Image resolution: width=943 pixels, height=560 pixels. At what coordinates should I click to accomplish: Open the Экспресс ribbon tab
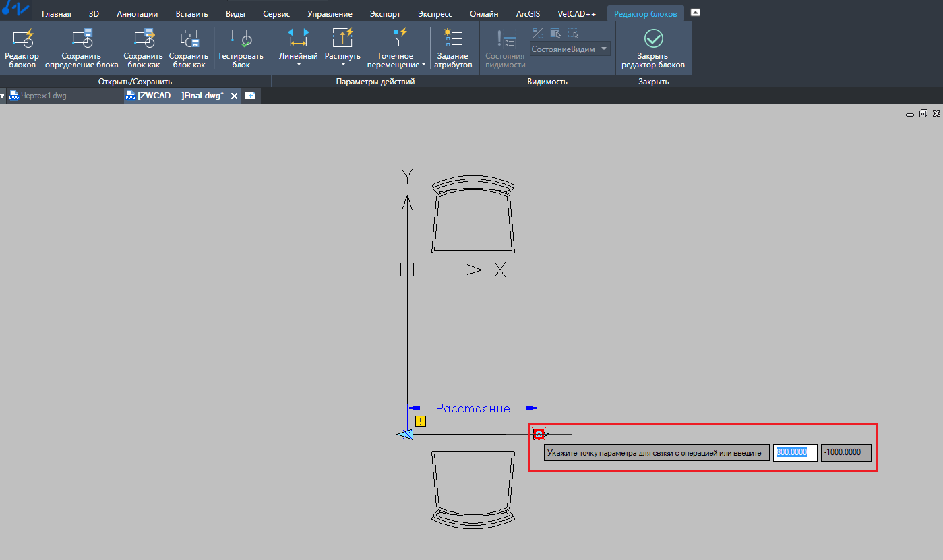435,13
